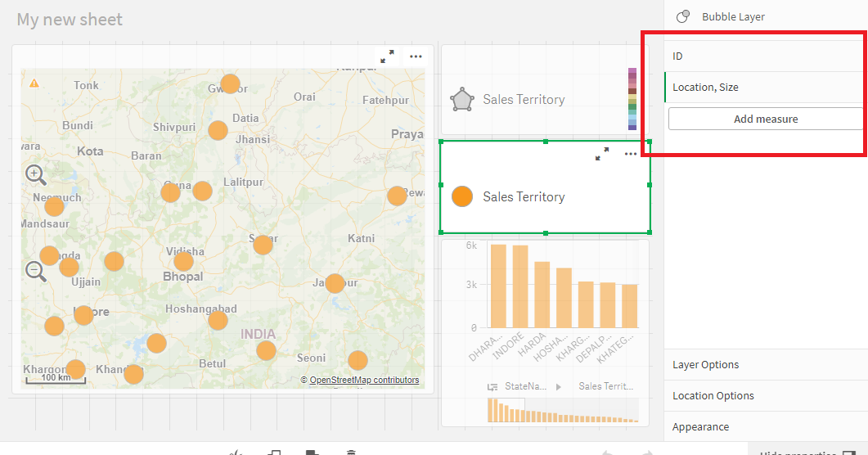Image resolution: width=868 pixels, height=455 pixels.
Task: Click the bar chart mini scroll preview
Action: coord(561,410)
